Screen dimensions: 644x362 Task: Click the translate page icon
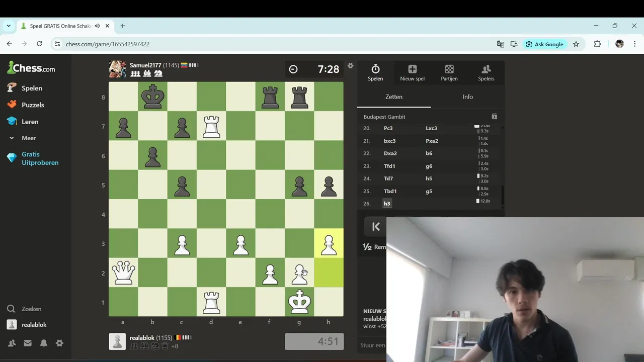pyautogui.click(x=500, y=44)
